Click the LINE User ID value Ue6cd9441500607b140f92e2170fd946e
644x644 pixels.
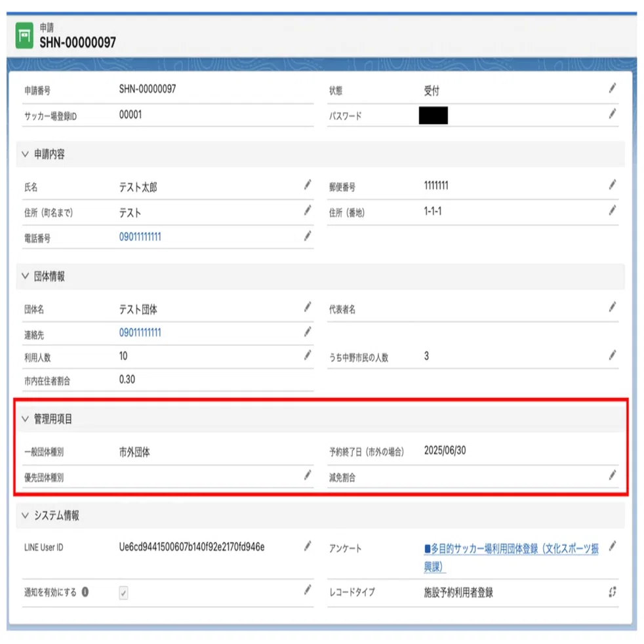pos(191,547)
